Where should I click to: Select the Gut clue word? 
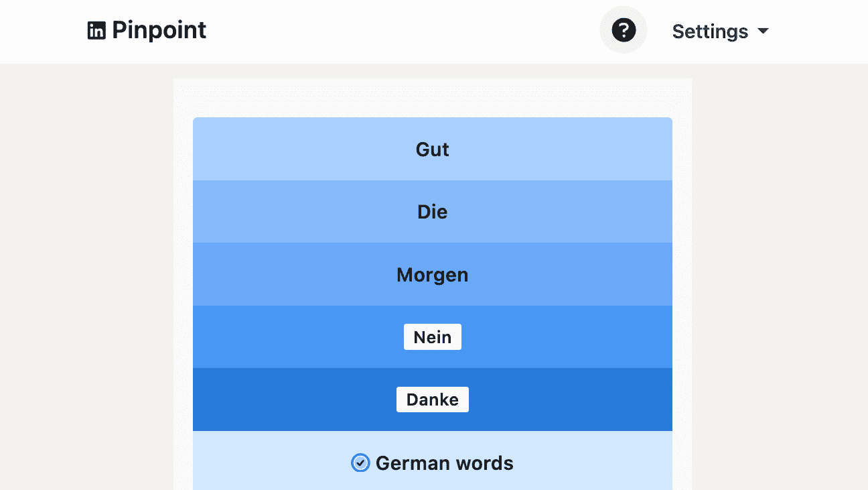click(x=433, y=149)
